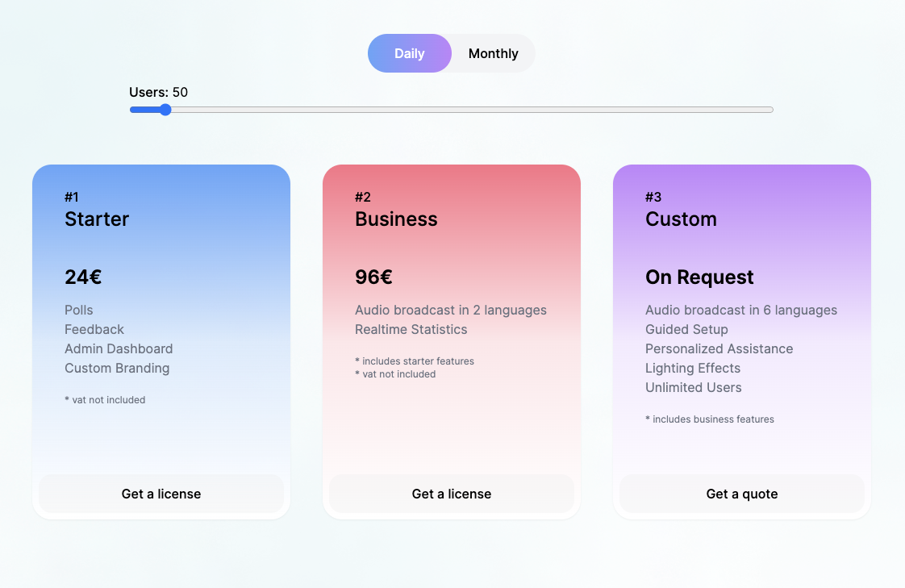Click the slider track to change users
905x588 pixels.
tap(484, 110)
